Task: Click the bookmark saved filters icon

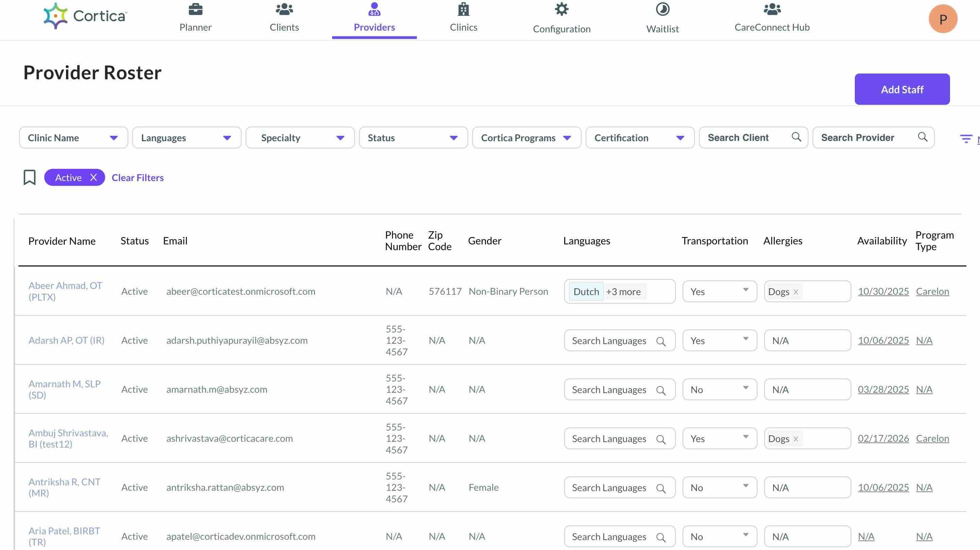Action: point(30,177)
